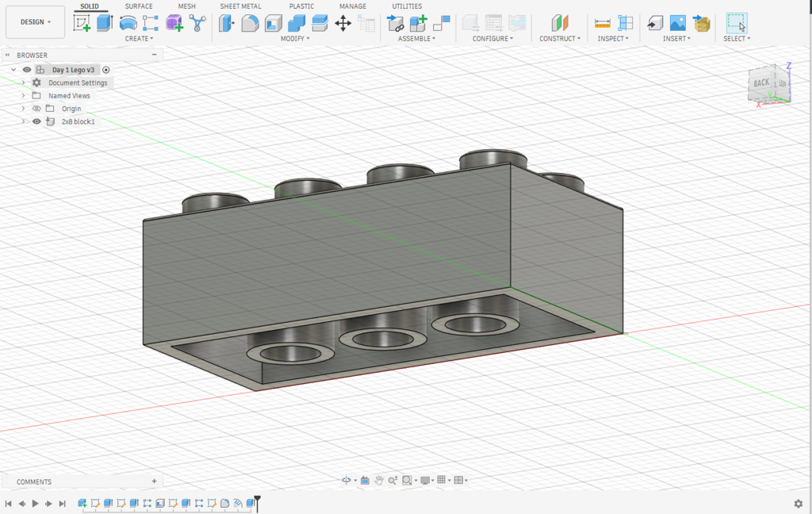812x514 pixels.
Task: Click the Pan hand icon
Action: pyautogui.click(x=379, y=481)
